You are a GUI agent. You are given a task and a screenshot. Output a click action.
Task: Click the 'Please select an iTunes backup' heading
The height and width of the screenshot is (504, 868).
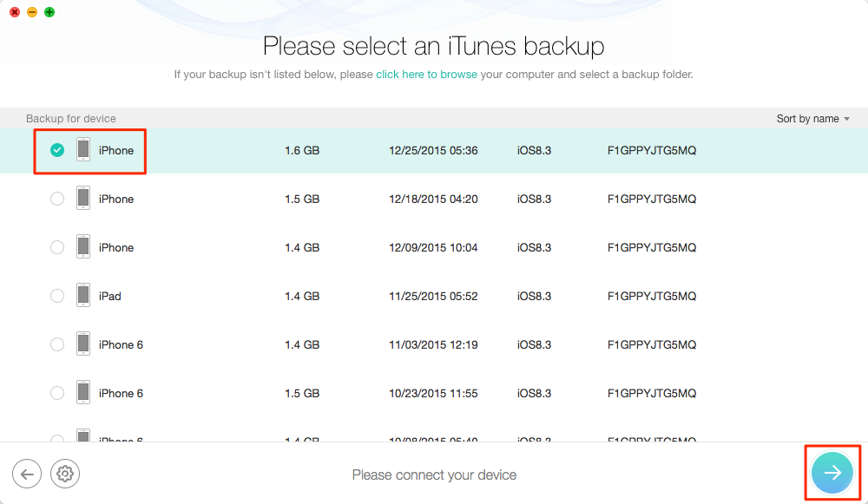click(433, 46)
